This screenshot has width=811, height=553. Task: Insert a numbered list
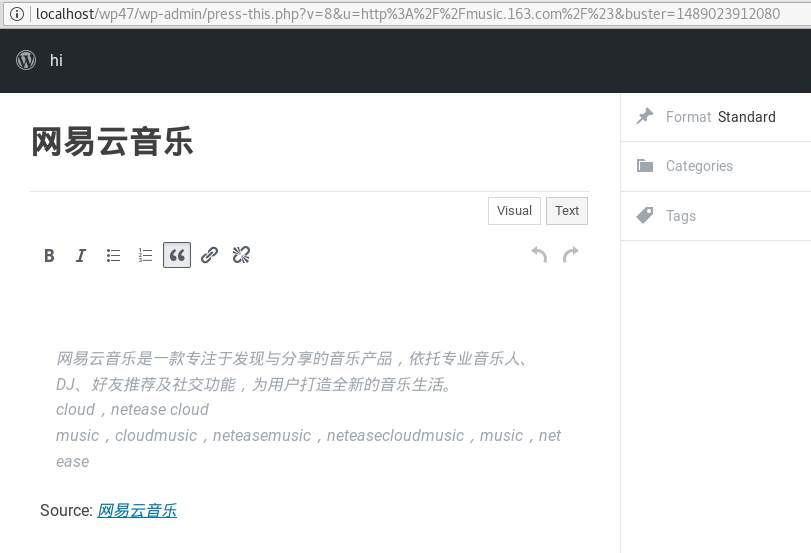[145, 256]
